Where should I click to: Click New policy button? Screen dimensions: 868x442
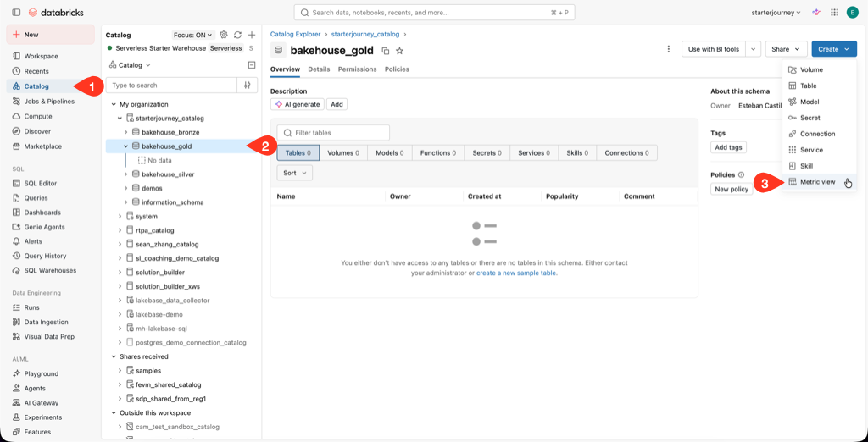click(732, 189)
